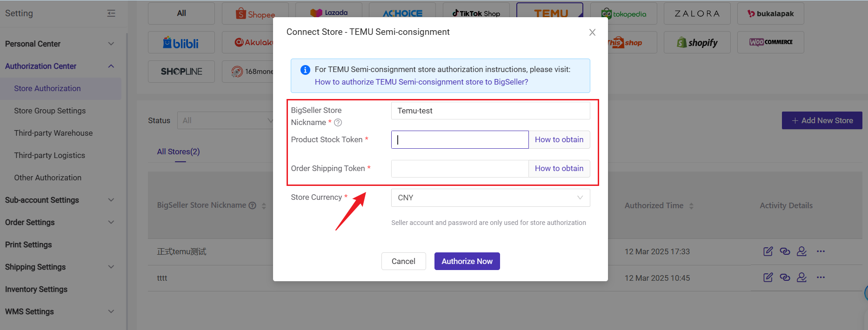The width and height of the screenshot is (868, 330).
Task: Click the help icon beside BigSeller Store Nickname field
Action: tap(338, 123)
